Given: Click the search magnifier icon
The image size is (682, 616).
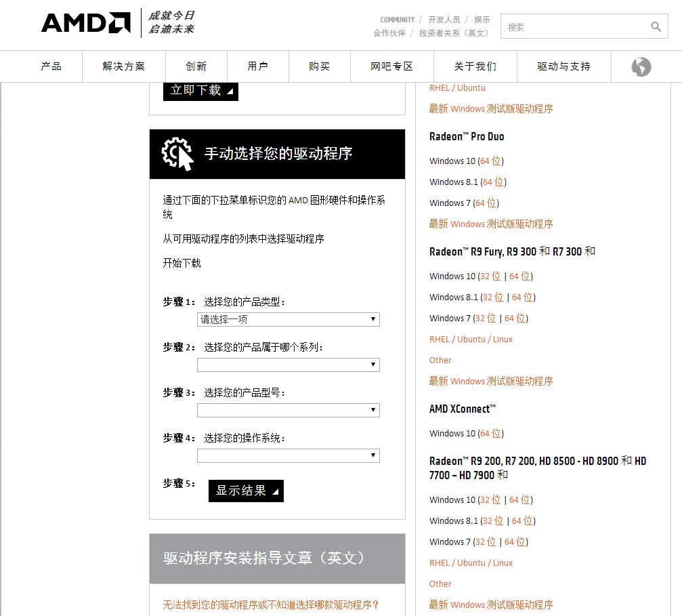Looking at the screenshot, I should (655, 26).
